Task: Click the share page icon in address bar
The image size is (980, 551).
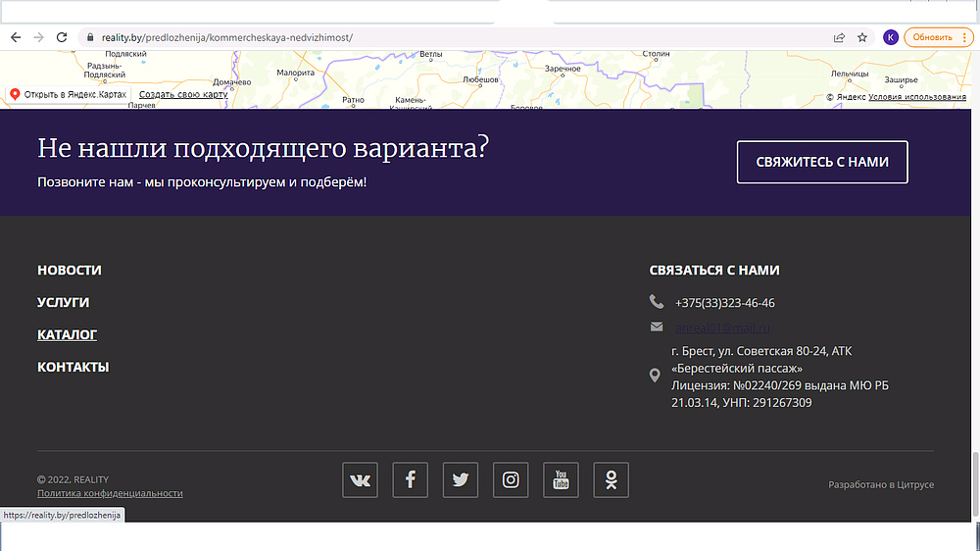Action: tap(840, 37)
